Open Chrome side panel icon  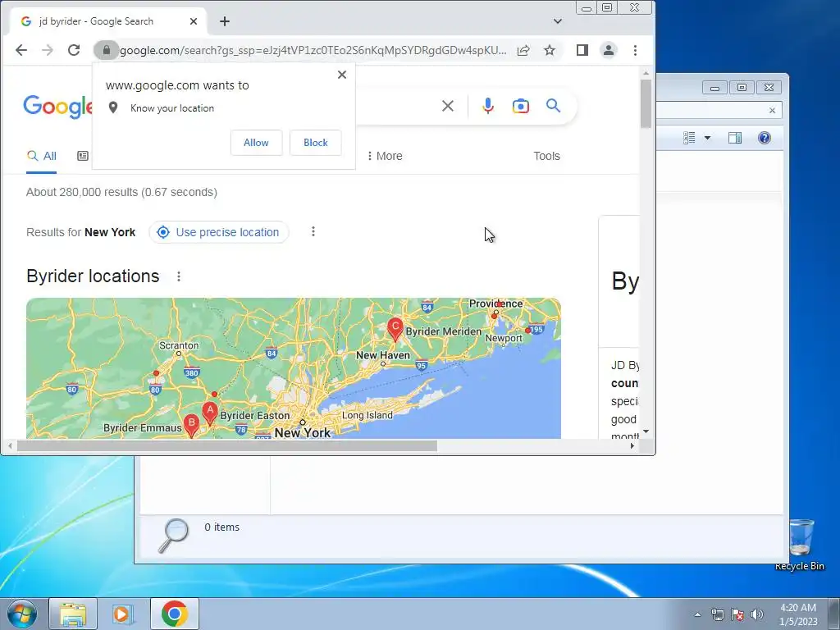582,50
